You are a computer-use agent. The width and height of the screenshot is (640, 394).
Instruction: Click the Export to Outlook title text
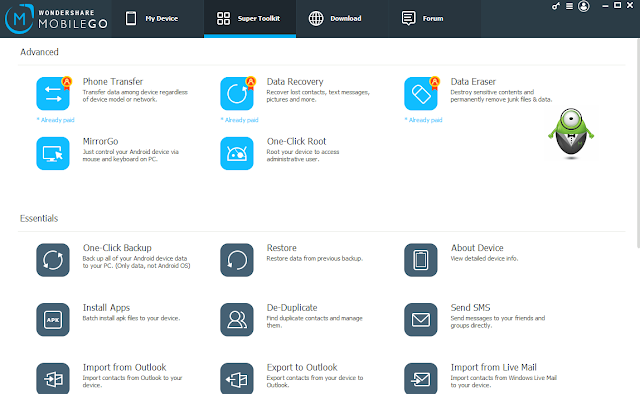tap(302, 367)
